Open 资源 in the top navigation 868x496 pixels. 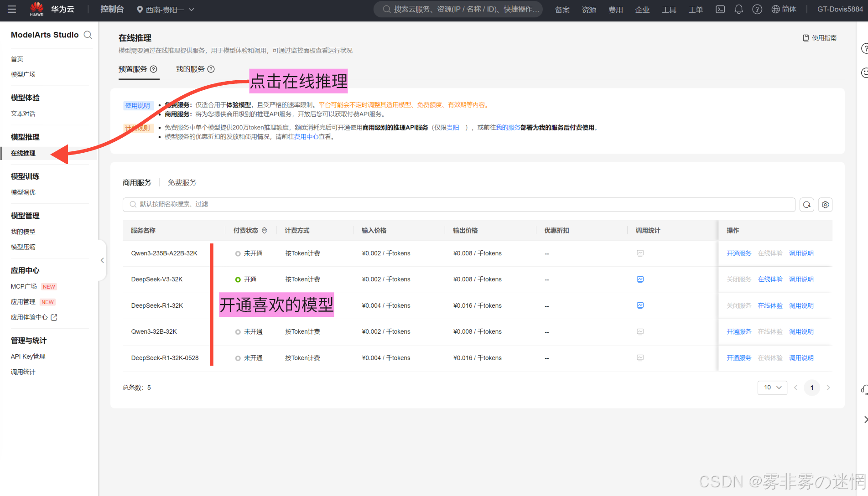pyautogui.click(x=589, y=10)
